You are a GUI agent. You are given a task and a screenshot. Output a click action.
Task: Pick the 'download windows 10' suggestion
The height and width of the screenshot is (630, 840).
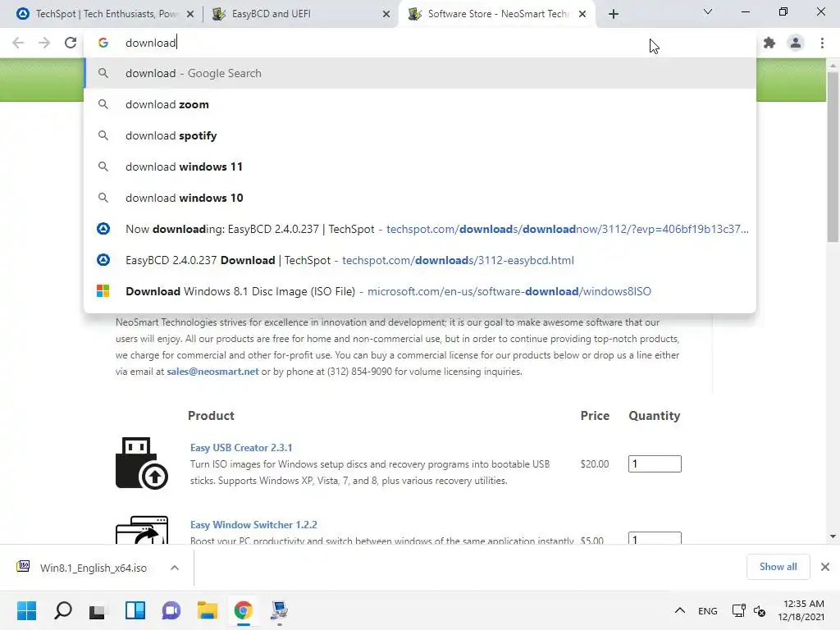tap(420, 198)
